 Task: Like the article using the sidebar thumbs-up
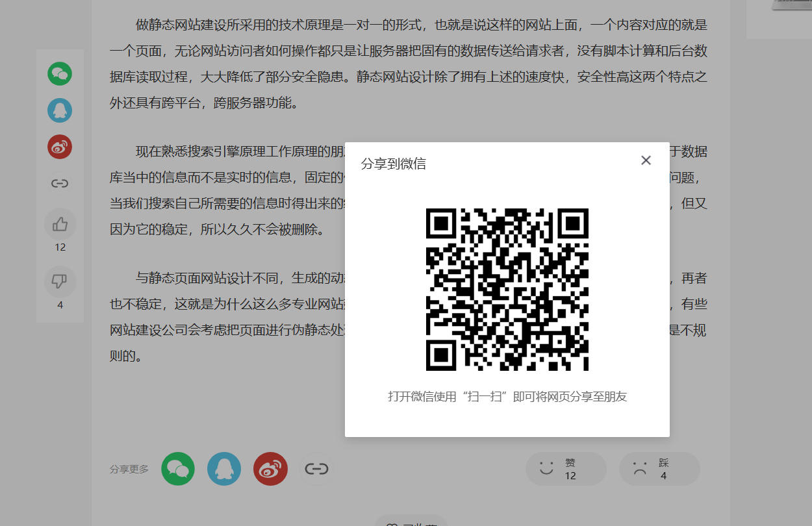pos(60,225)
